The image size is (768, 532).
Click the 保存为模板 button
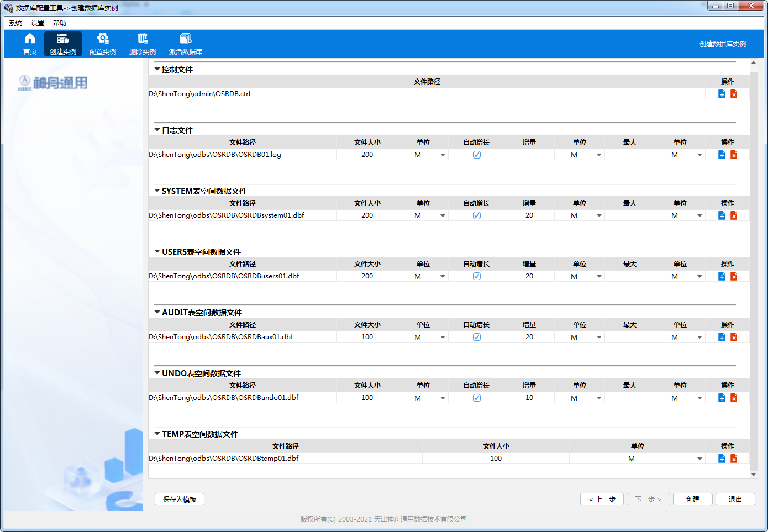pyautogui.click(x=180, y=499)
